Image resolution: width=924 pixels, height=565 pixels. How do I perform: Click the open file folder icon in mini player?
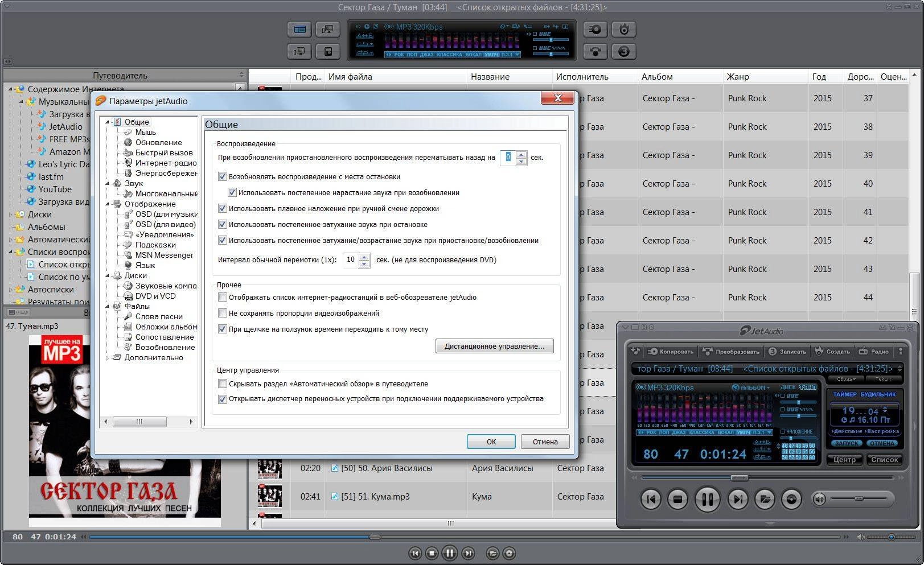(765, 500)
